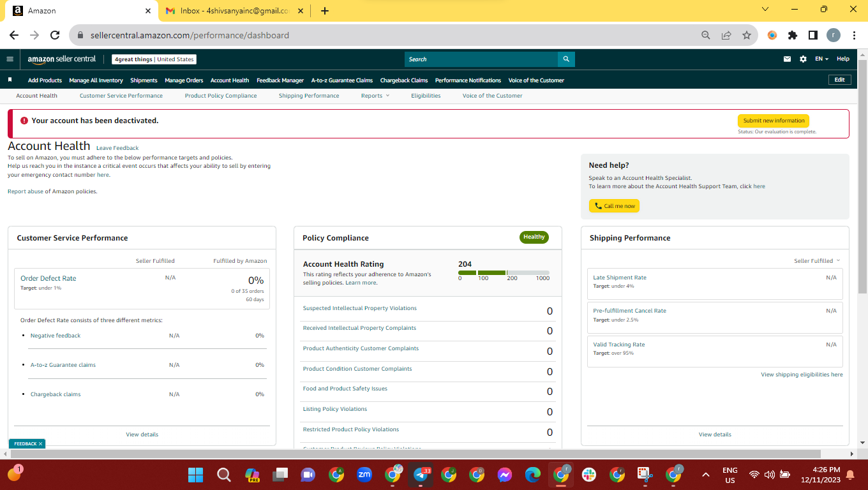Screen dimensions: 868x490
Task: Open A-to-z Guarantee Claims in top nav
Action: [x=342, y=80]
